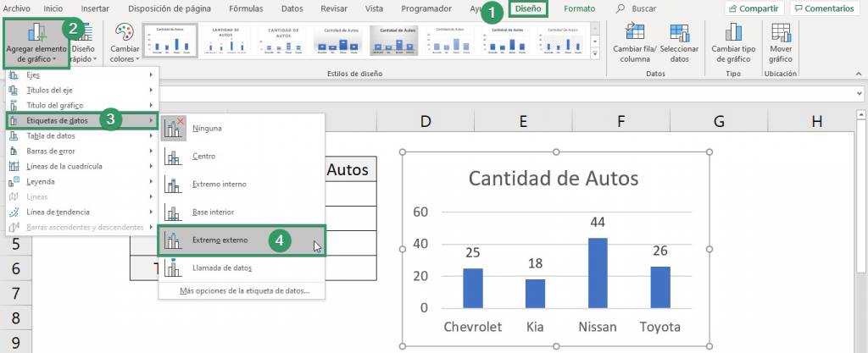Click the vertical scrollbar up arrow
The image size is (868, 353).
[861, 115]
